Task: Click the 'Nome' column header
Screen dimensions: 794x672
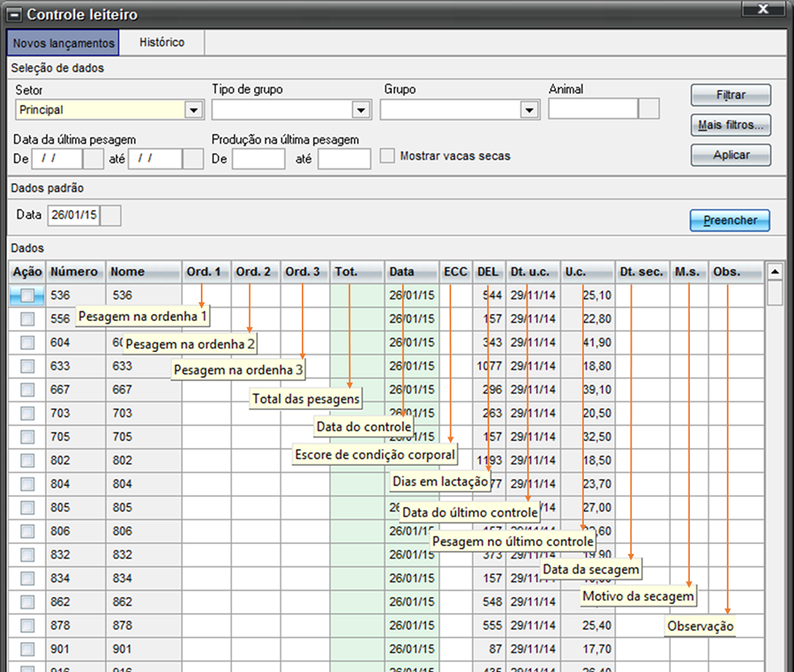Action: (x=144, y=272)
